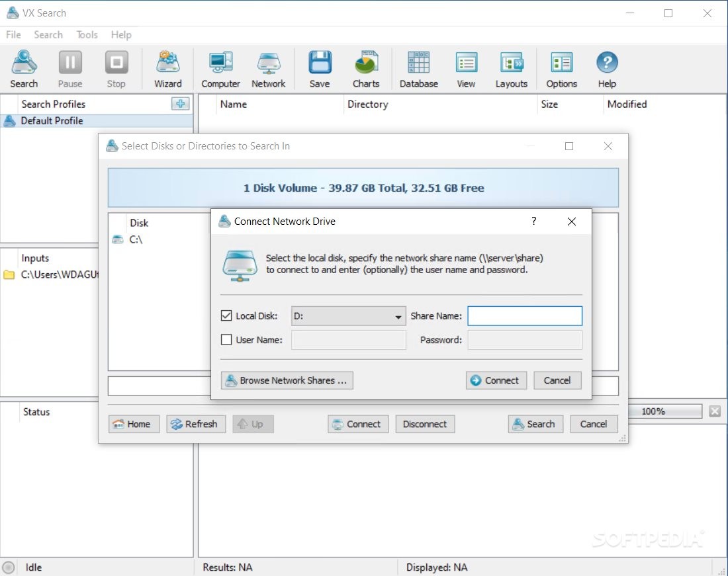This screenshot has width=728, height=576.
Task: Click the 100% progress bar
Action: pos(665,411)
